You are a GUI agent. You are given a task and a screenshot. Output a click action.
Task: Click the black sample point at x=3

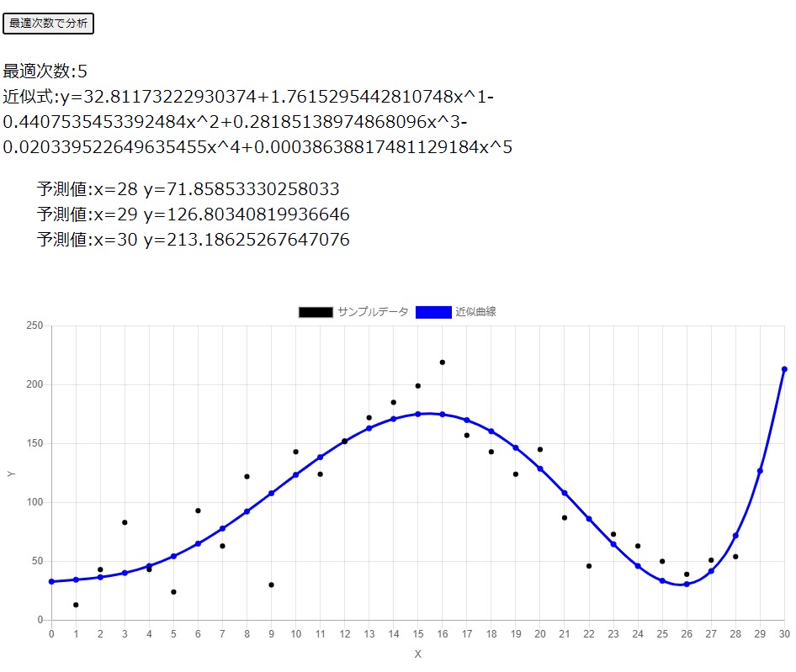[x=125, y=522]
